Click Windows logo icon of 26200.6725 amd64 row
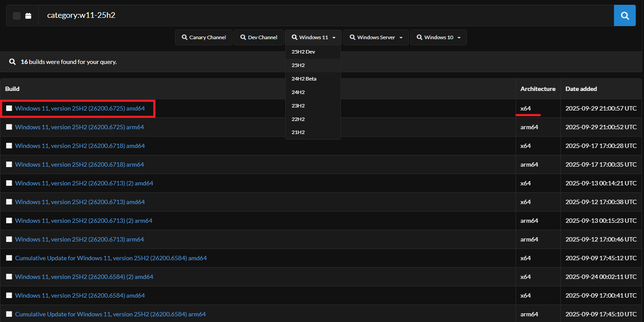The image size is (644, 322). click(x=9, y=108)
